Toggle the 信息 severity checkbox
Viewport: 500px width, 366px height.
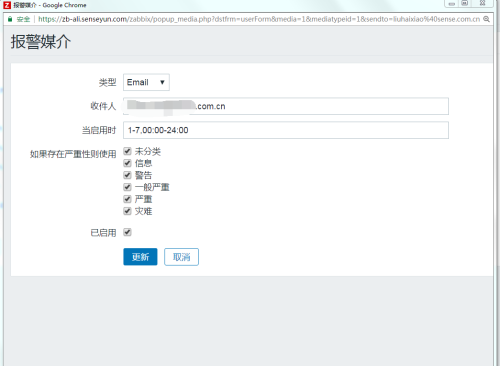(x=127, y=163)
